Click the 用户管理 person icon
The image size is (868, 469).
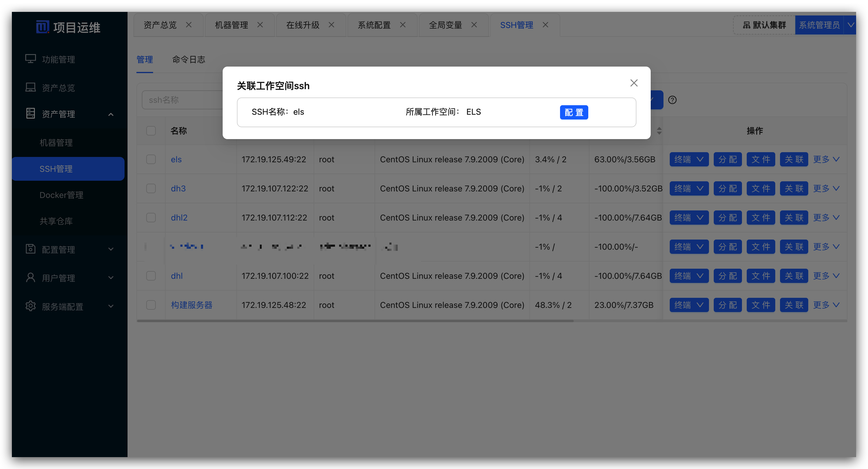pyautogui.click(x=30, y=278)
